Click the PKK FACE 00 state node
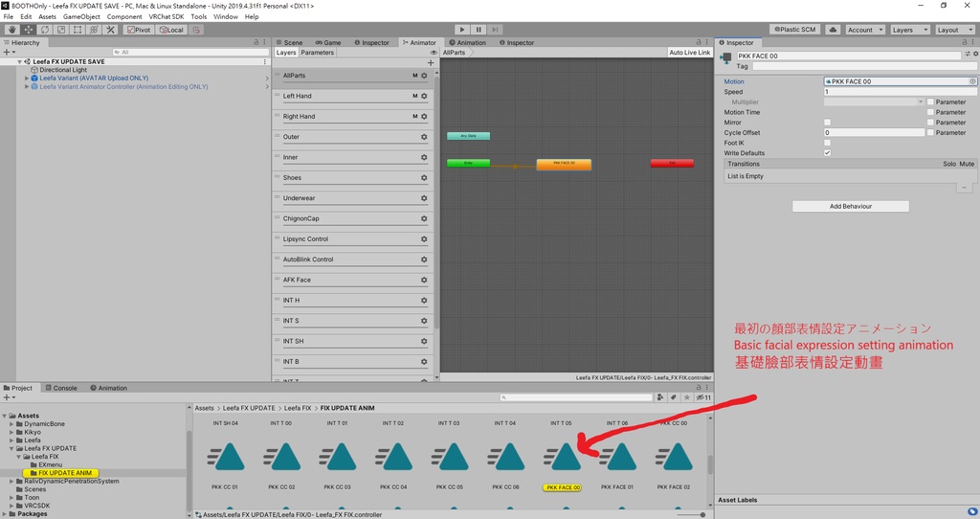The image size is (980, 519). click(564, 163)
